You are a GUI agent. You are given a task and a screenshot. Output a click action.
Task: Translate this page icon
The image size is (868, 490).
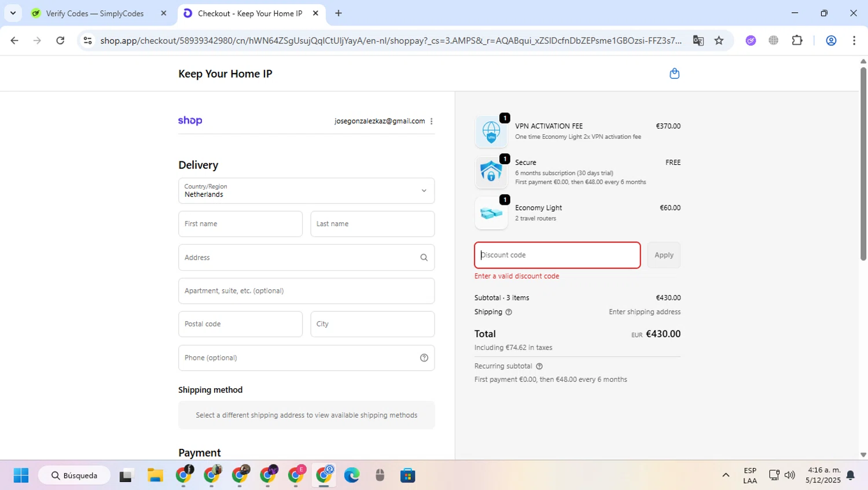click(698, 40)
